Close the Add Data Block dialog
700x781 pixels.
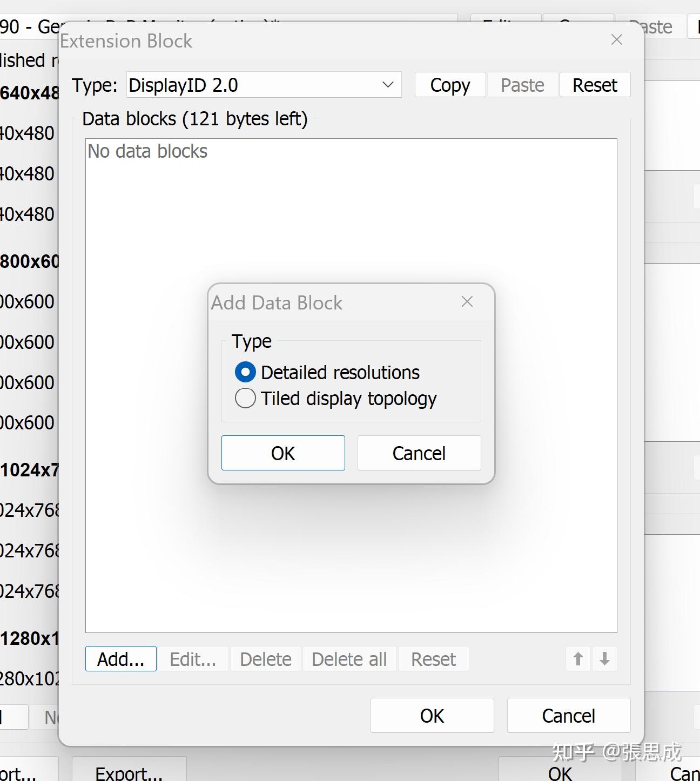coord(467,302)
